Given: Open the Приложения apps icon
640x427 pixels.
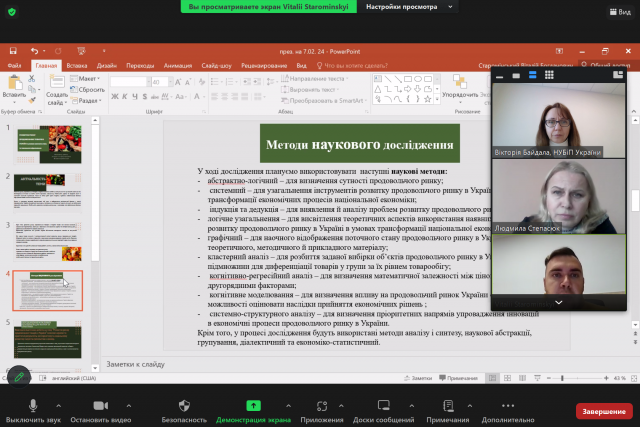Looking at the screenshot, I should click(x=321, y=405).
